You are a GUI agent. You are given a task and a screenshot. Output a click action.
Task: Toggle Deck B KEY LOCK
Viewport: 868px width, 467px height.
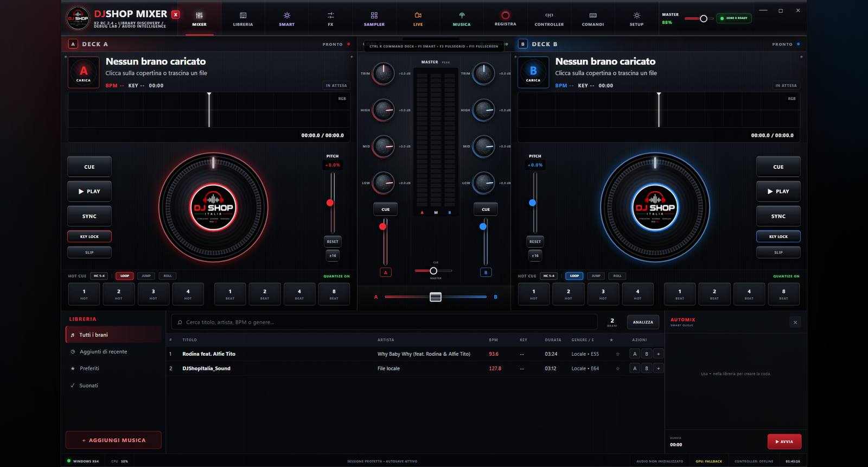pos(778,236)
